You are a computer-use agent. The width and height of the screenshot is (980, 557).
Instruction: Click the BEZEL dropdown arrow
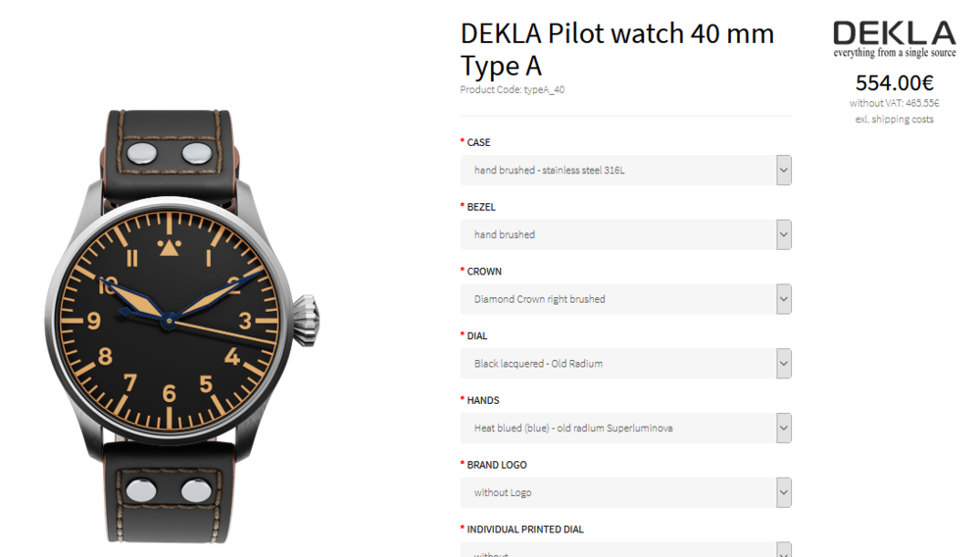(x=783, y=235)
